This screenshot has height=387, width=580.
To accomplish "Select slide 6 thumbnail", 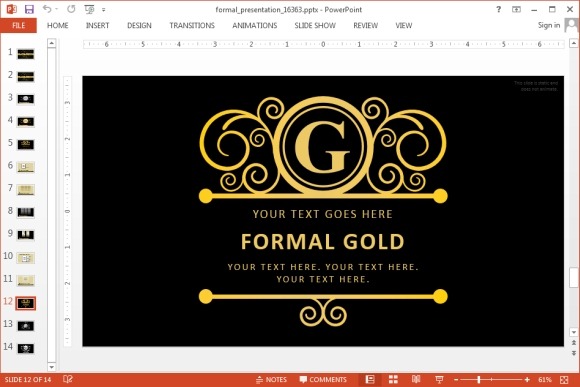I will 26,167.
